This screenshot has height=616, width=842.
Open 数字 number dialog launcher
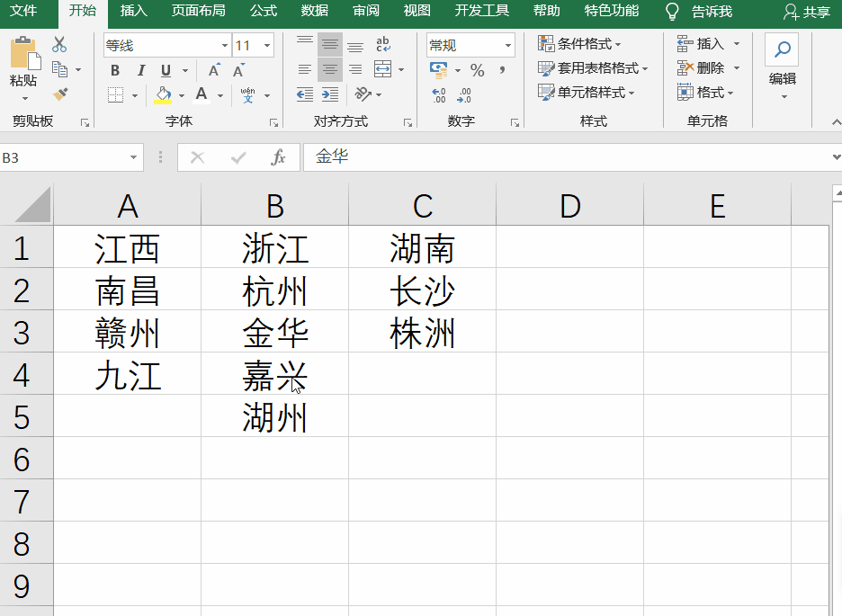tap(515, 123)
